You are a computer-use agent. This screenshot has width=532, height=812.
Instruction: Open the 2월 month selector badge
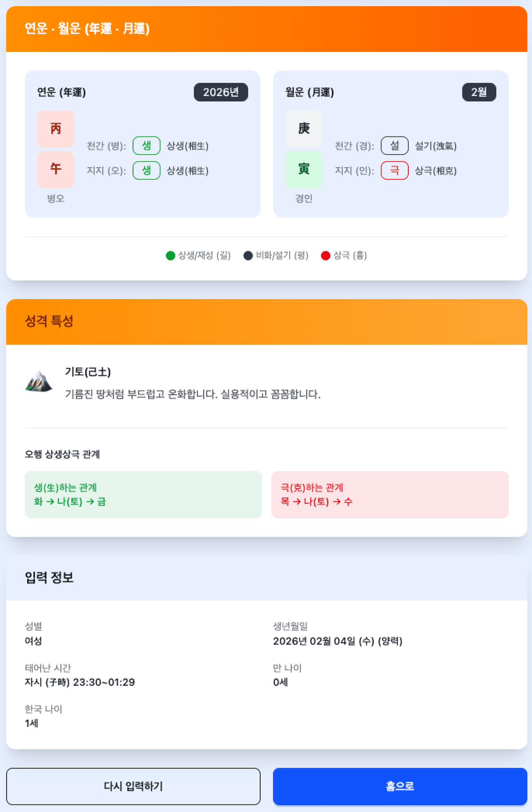click(479, 93)
